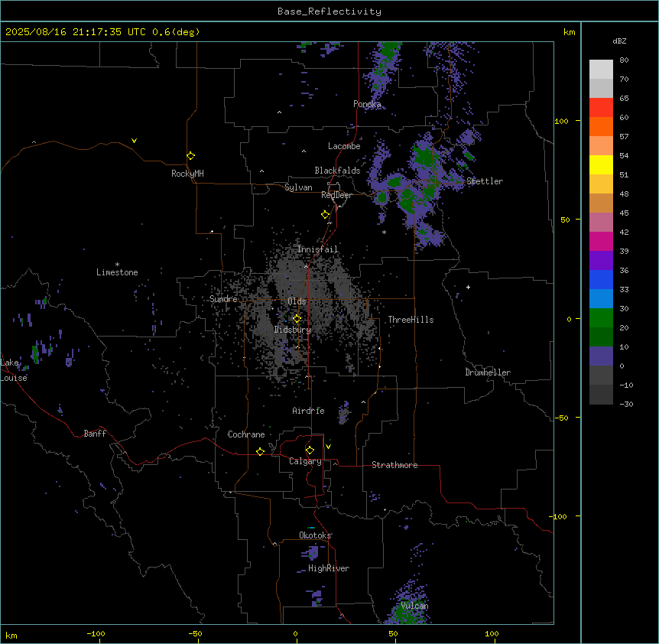Click the yellow diamond marker below Cochrane
This screenshot has width=659, height=644.
coord(260,451)
